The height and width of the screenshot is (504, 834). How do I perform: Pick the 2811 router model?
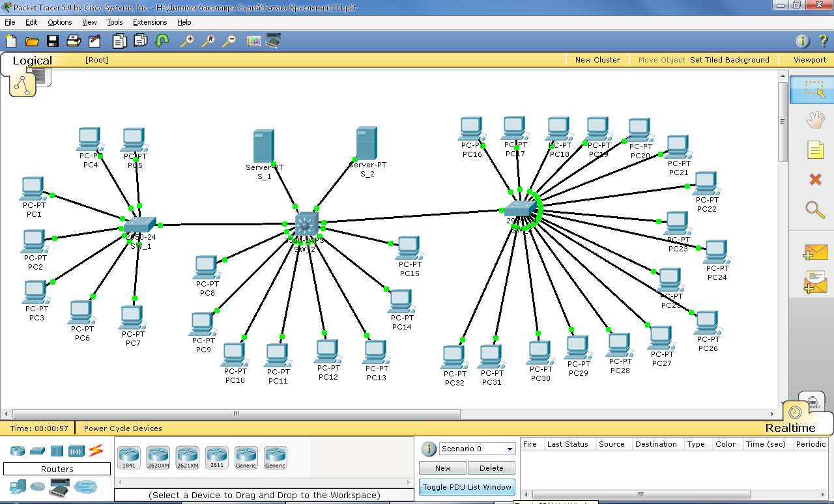pyautogui.click(x=216, y=457)
